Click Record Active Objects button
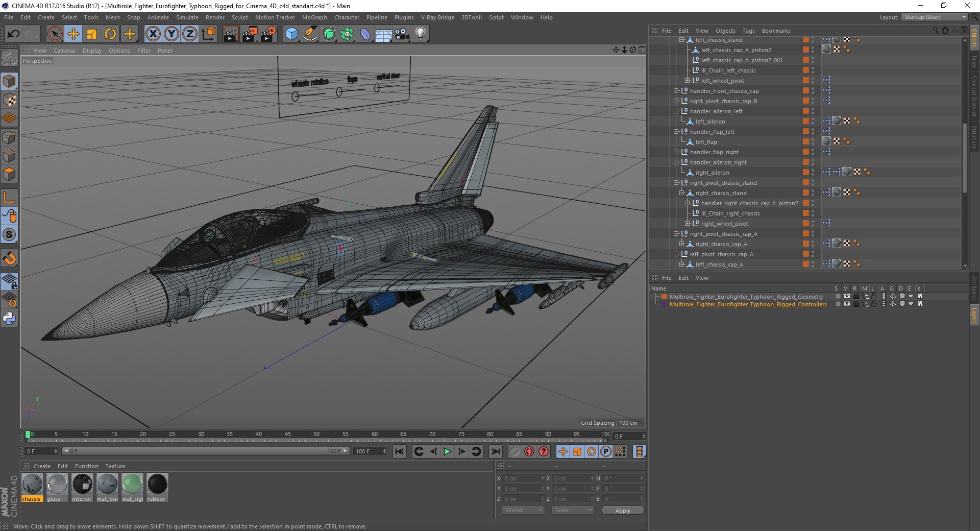 [x=514, y=451]
